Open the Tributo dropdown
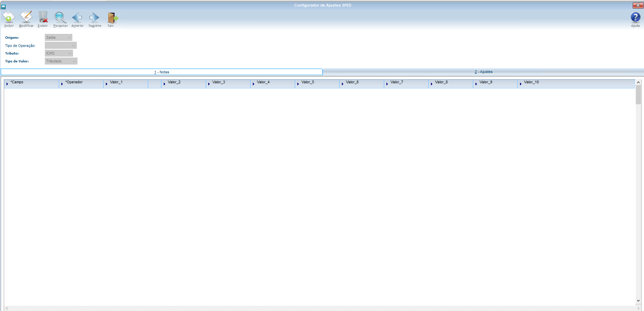Viewport: 644px width, 311px height. click(x=59, y=53)
